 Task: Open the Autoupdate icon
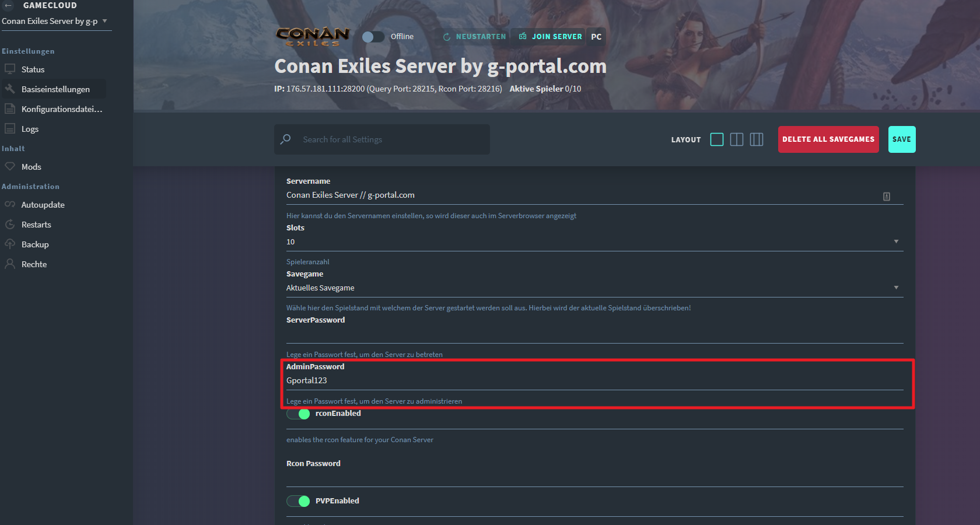10,204
